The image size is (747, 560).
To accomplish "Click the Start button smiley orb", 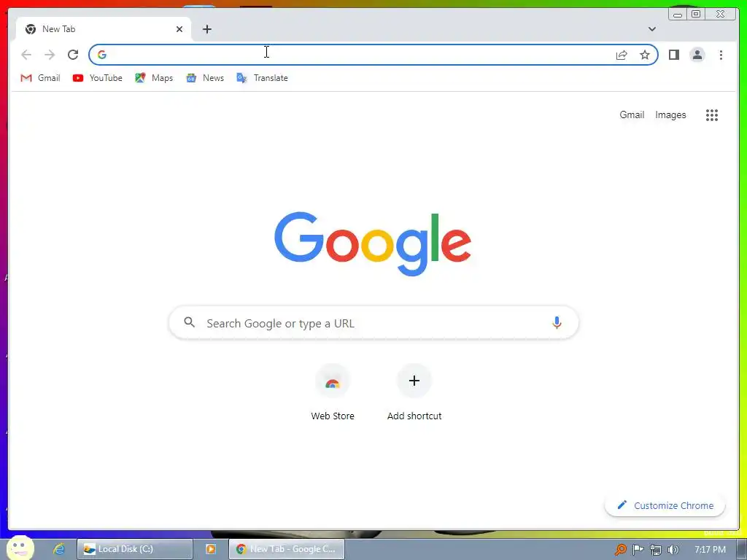I will [x=20, y=548].
